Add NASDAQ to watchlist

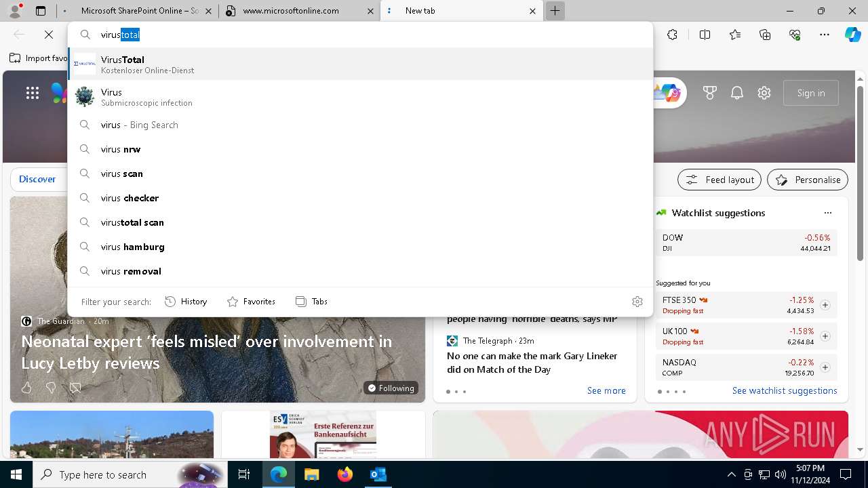(x=825, y=367)
